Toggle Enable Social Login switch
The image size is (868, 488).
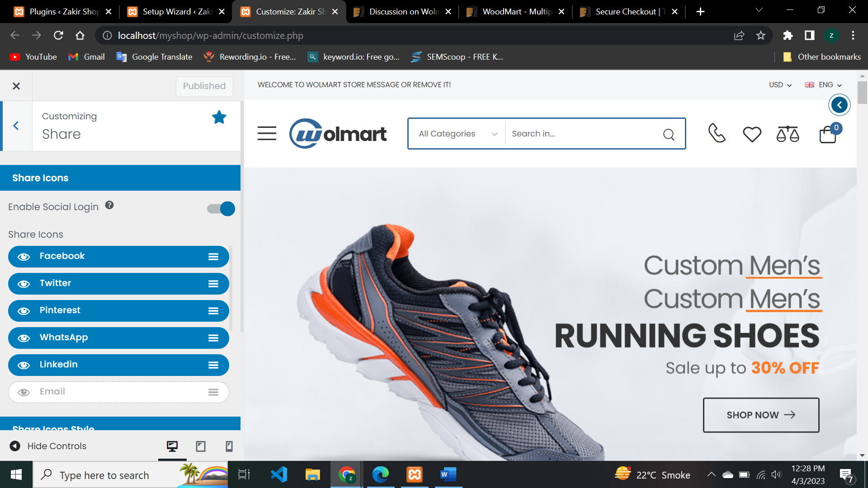[x=221, y=209]
